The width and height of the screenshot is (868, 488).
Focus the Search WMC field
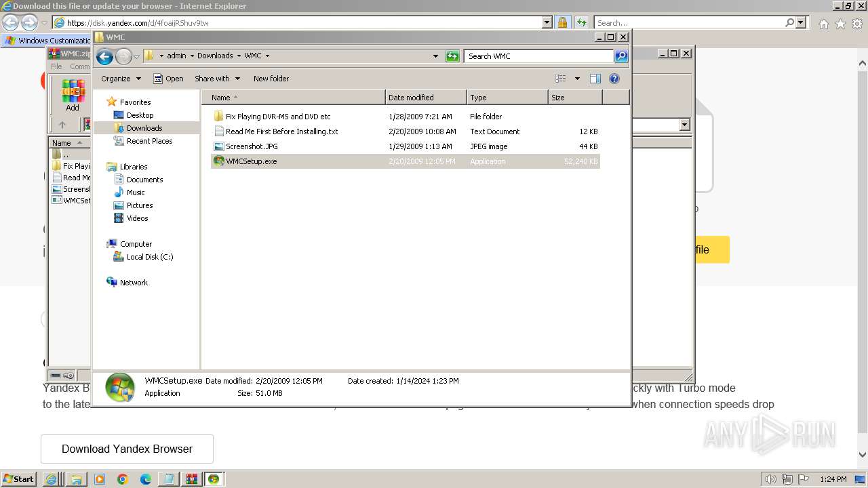coord(539,56)
